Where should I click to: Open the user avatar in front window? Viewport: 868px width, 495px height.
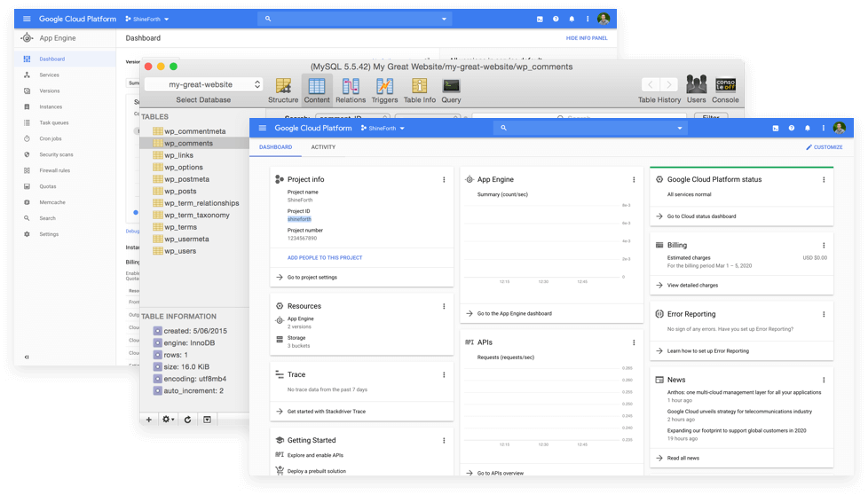[840, 128]
